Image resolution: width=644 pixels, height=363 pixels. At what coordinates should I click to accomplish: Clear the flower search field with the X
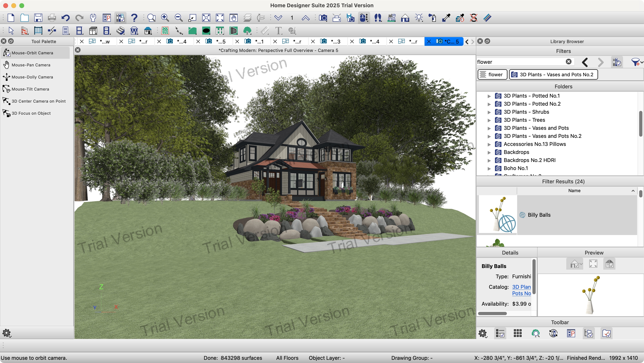(568, 62)
